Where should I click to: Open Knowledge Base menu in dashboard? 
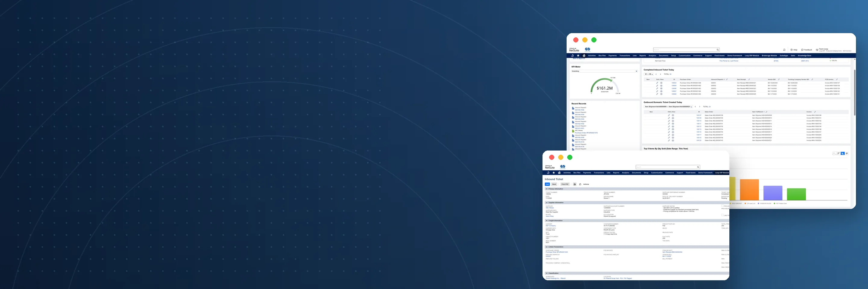point(805,56)
